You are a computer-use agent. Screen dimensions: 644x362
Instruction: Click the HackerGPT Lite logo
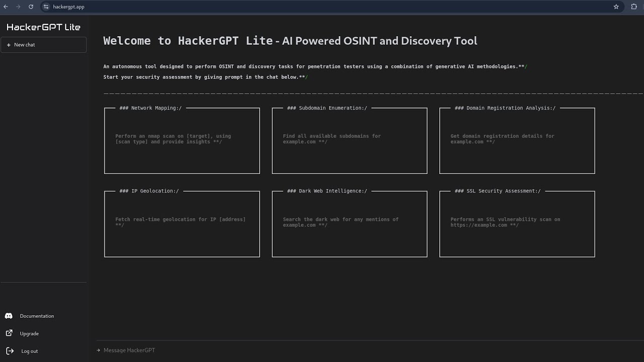[x=43, y=27]
